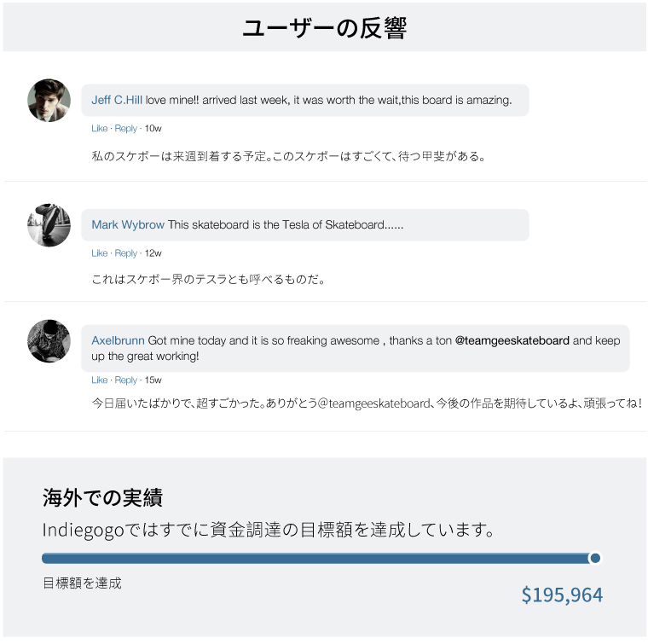The width and height of the screenshot is (648, 644).
Task: Click the 10w timestamp on Jeff's comment
Action: (x=153, y=129)
